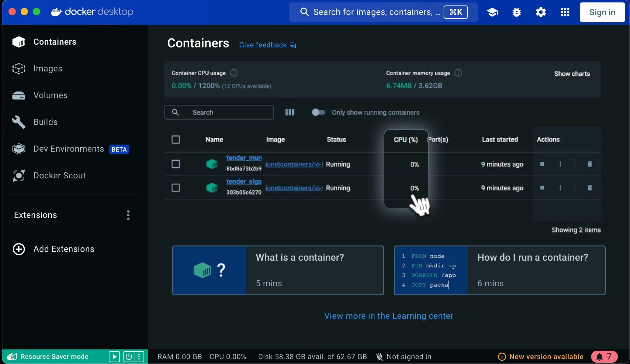630x364 pixels.
Task: Click the column layout icon beside Search
Action: [x=290, y=112]
